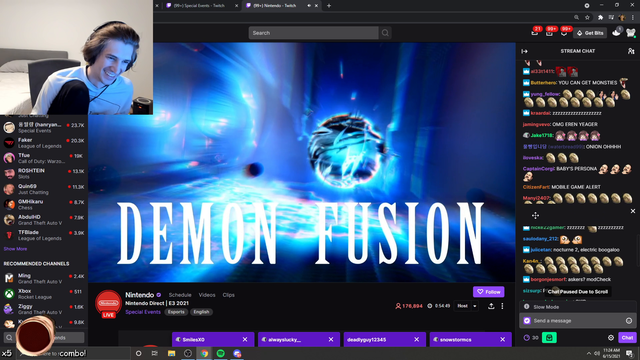Close the deadlyguy12345 notification banner
Viewport: 640px width, 360px height.
pyautogui.click(x=416, y=340)
